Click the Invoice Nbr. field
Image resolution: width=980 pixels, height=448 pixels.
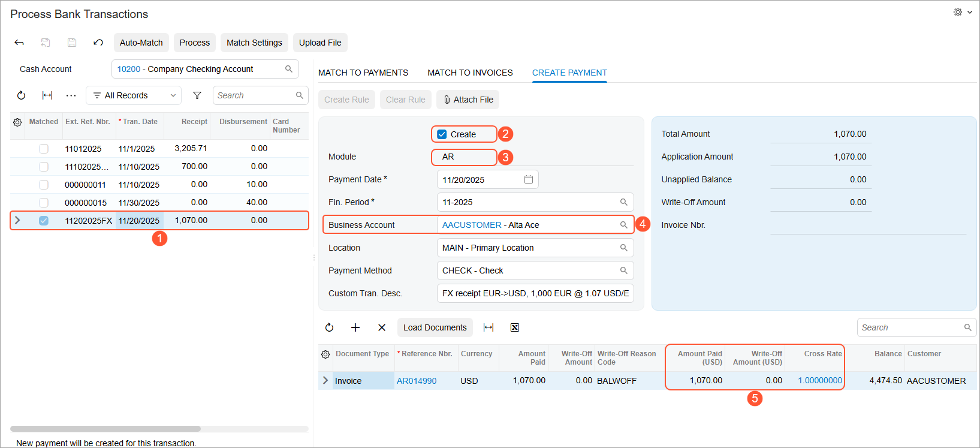pos(868,225)
